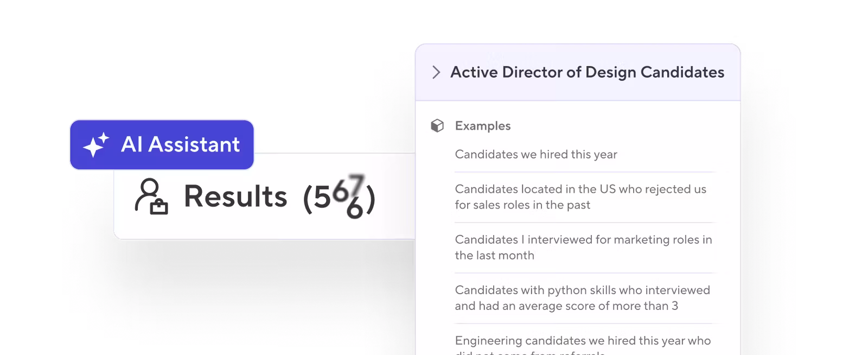Select the marketing roles interviewed last month example

pyautogui.click(x=583, y=247)
